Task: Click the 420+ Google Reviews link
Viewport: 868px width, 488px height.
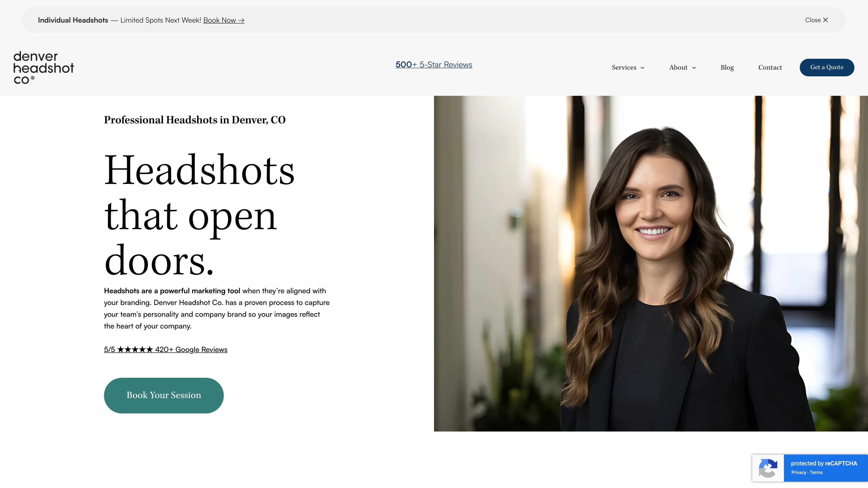Action: [x=191, y=350]
